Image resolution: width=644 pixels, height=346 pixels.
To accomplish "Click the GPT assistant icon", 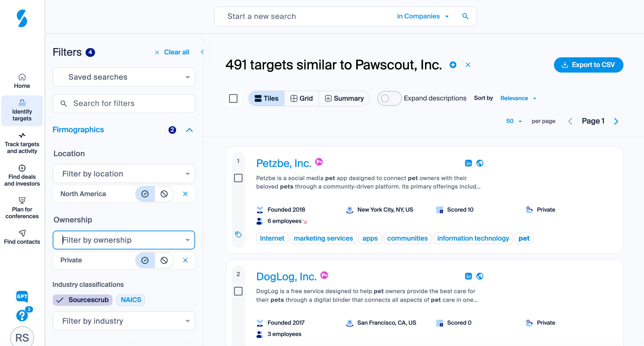I will [22, 296].
